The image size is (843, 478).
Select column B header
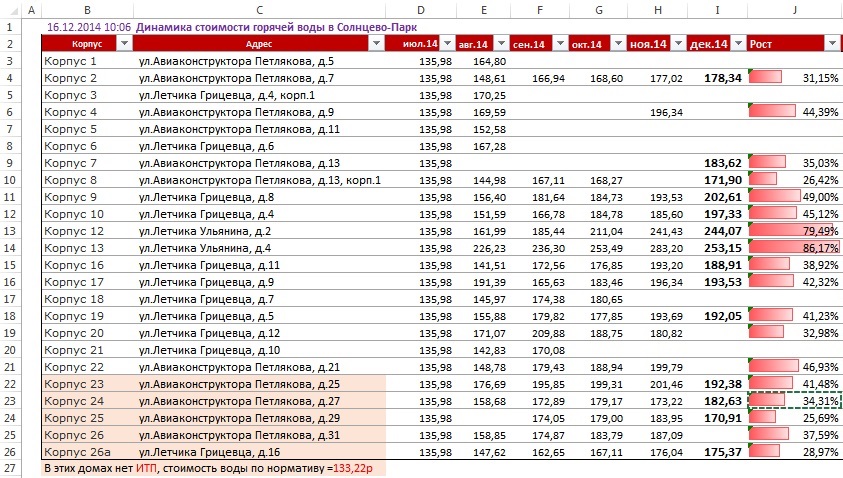(x=87, y=10)
